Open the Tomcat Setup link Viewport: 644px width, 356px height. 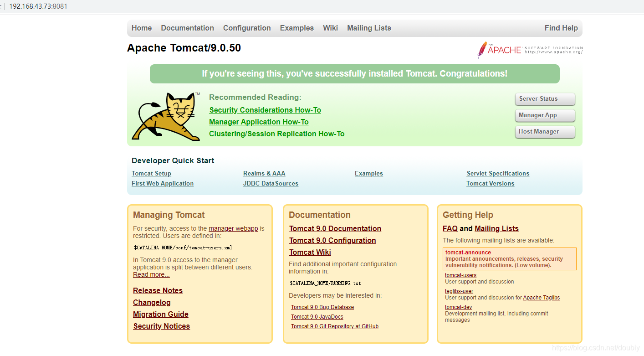tap(151, 173)
